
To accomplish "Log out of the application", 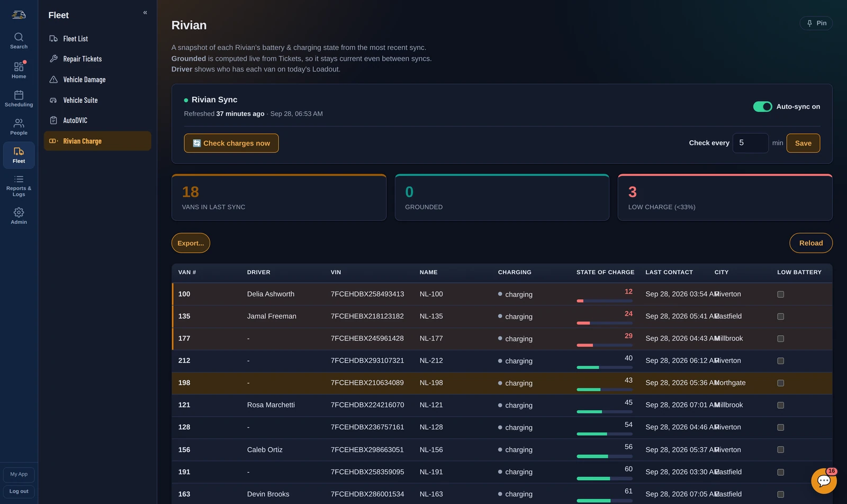I will pyautogui.click(x=19, y=491).
